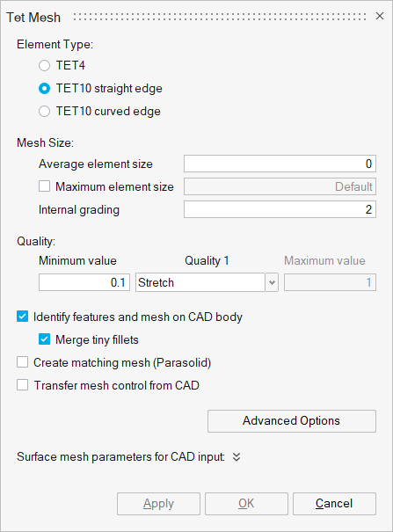Click the dotted drag handle in title bar
Image resolution: width=393 pixels, height=532 pixels.
[220, 17]
